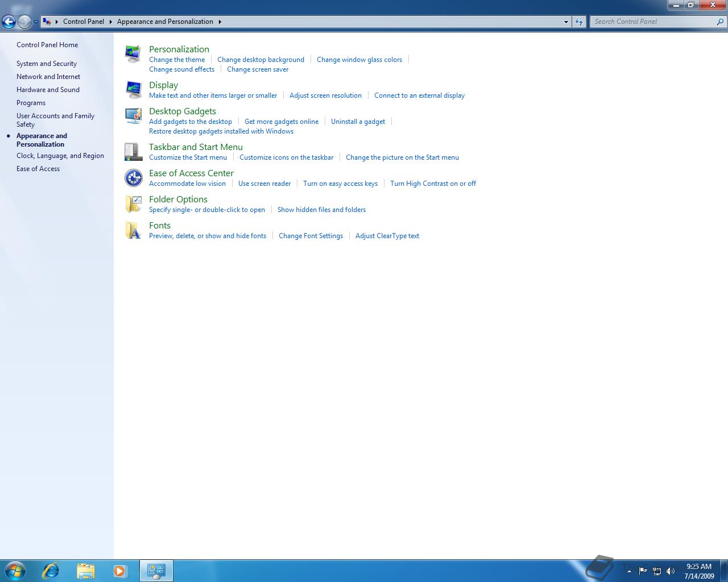The image size is (728, 582).
Task: Open Windows Explorer from the taskbar
Action: point(85,571)
